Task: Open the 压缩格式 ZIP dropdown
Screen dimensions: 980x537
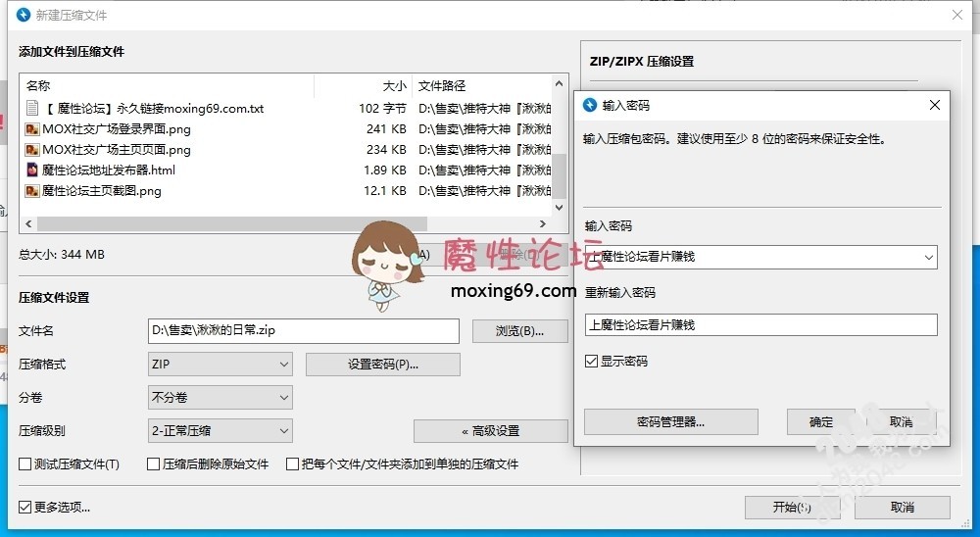Action: tap(220, 364)
